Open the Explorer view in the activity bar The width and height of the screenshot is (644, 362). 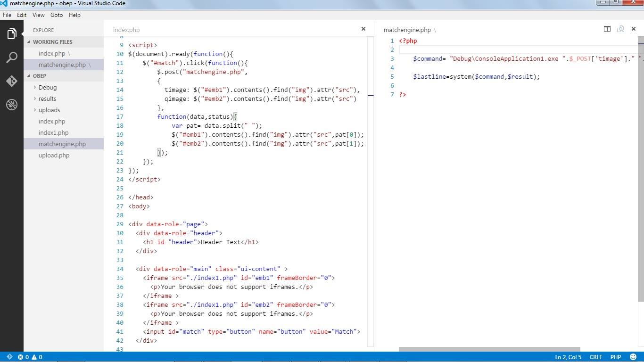pos(12,34)
